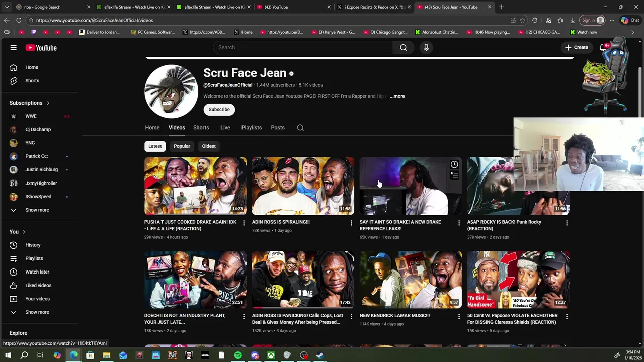Add Drake reference leaks video to Watch later
The width and height of the screenshot is (644, 362).
(454, 164)
